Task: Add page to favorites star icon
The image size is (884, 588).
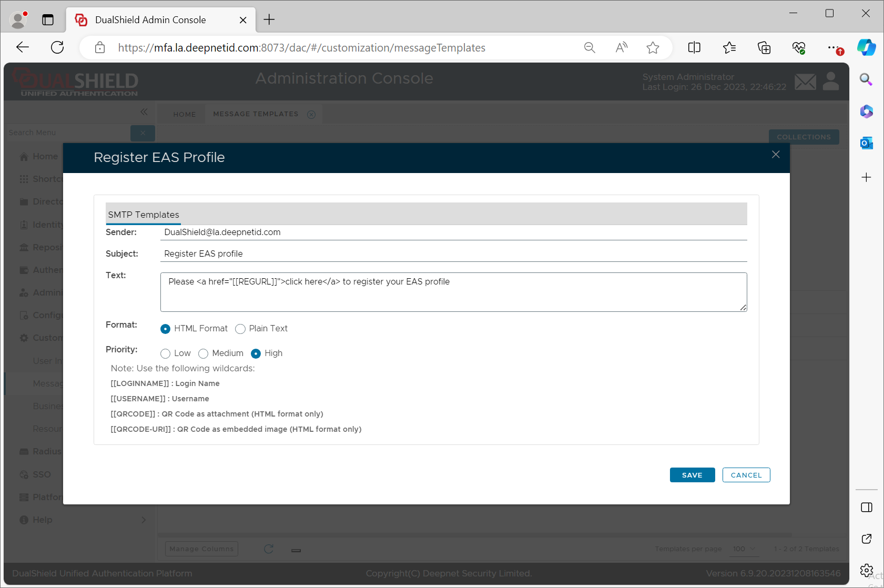Action: pos(653,48)
